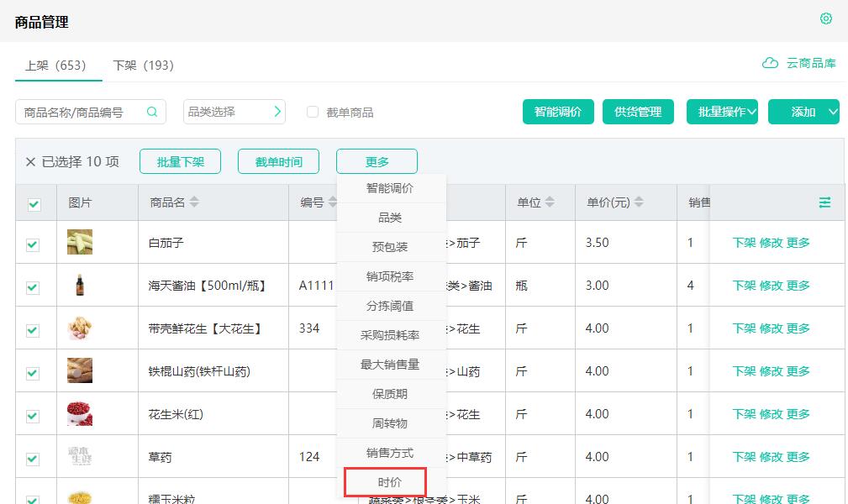848x504 pixels.
Task: Click 修改 link on the 草药 row
Action: tap(771, 456)
